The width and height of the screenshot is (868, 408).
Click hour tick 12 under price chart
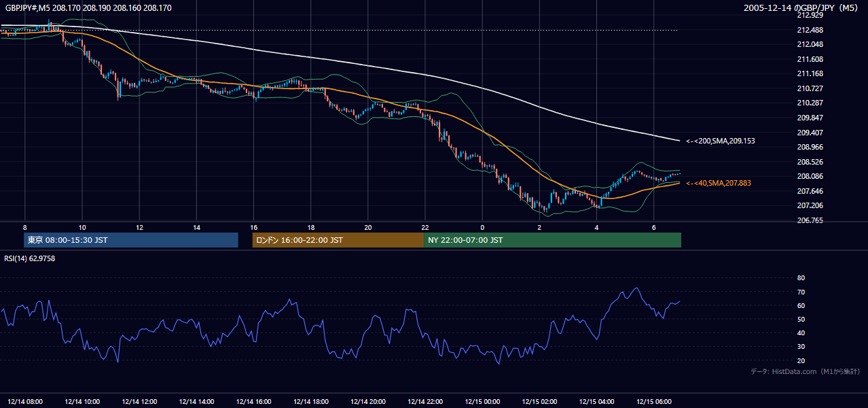click(x=139, y=227)
